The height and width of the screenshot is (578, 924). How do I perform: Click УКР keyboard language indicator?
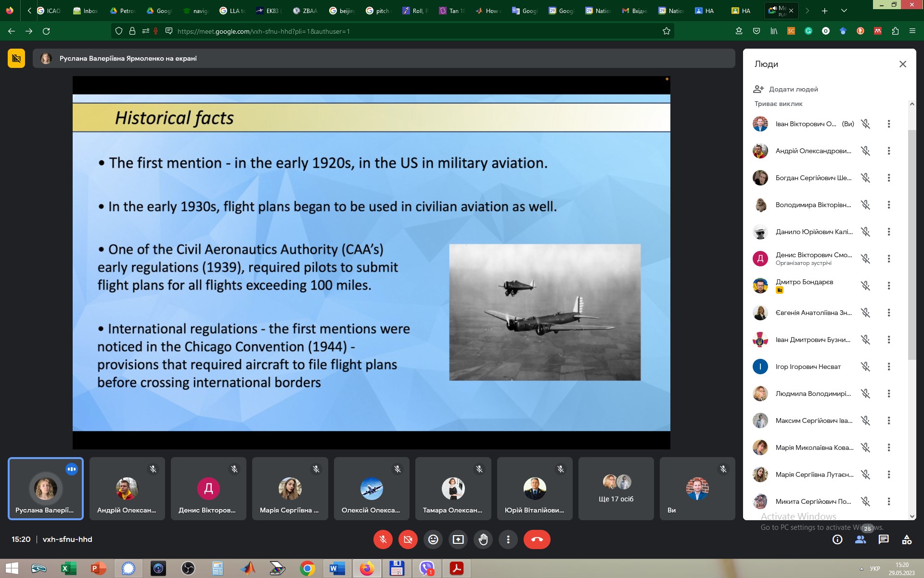[x=875, y=569]
